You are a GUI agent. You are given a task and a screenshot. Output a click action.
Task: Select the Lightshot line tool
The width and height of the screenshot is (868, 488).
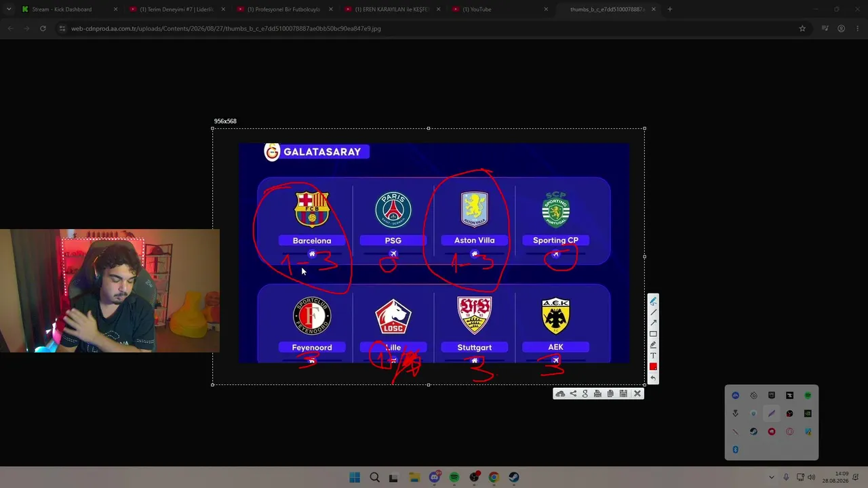coord(653,312)
